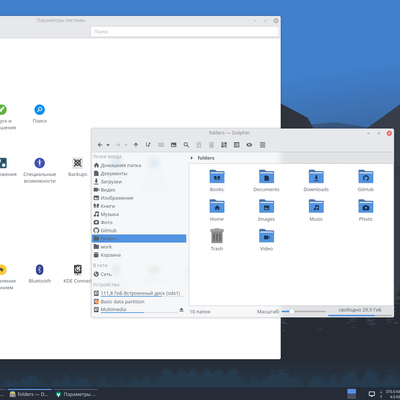Viewport: 400px width, 400px height.
Task: Adjust the Масштаб zoom slider
Action: [303, 311]
